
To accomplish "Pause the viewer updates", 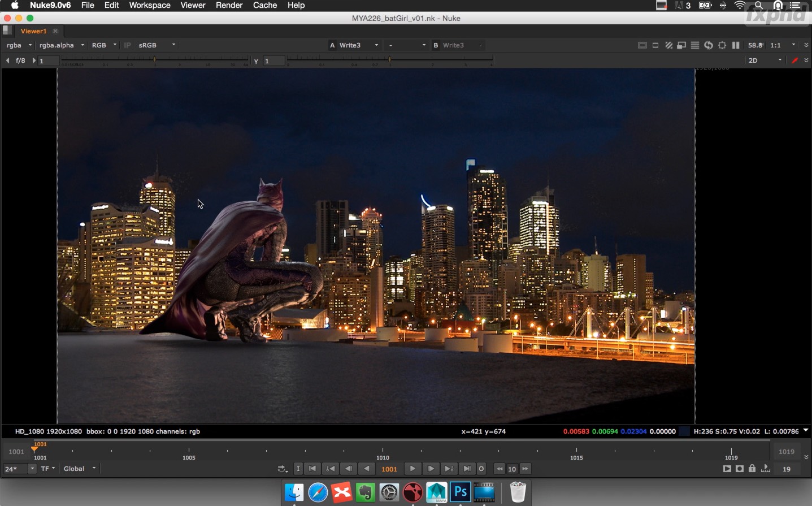I will [736, 45].
